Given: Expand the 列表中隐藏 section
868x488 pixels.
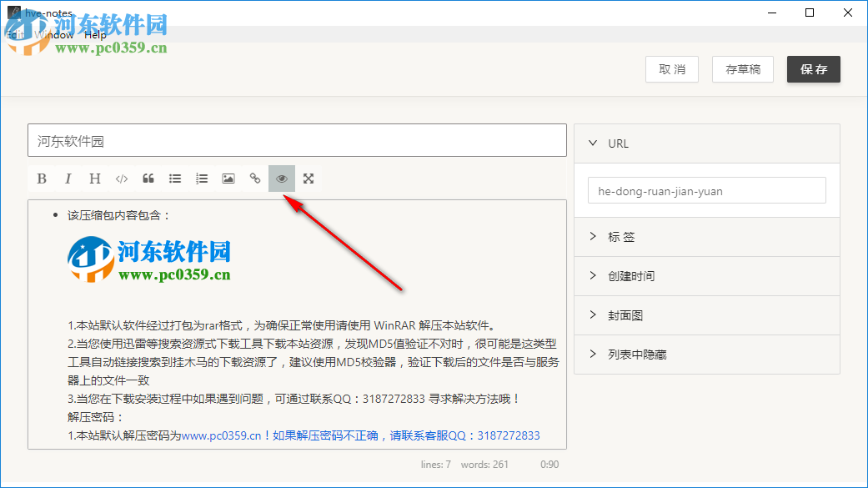Looking at the screenshot, I should pyautogui.click(x=707, y=355).
